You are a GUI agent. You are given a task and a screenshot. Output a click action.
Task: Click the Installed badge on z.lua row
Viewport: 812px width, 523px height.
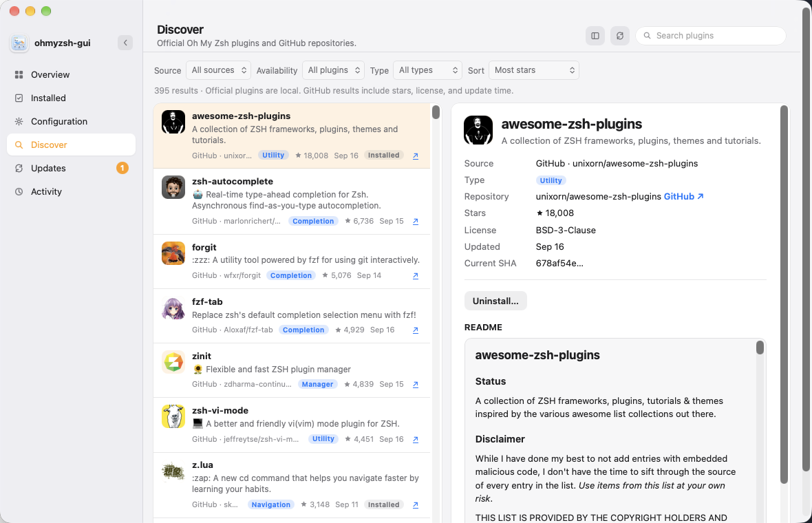(x=384, y=504)
